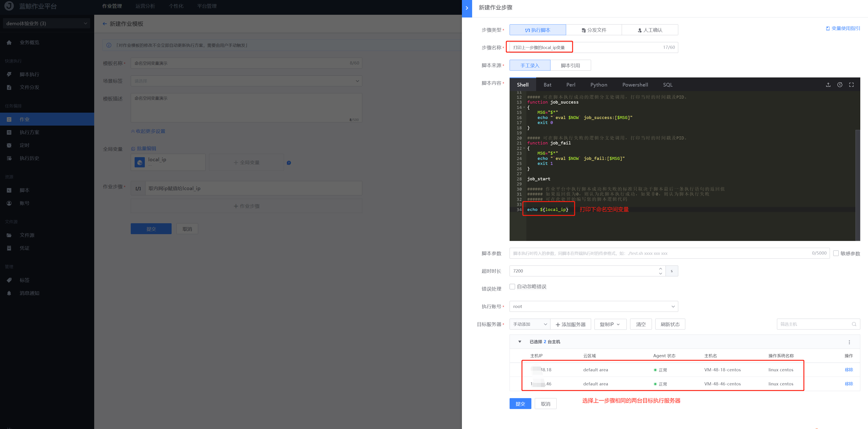Click the upload script icon in editor
Viewport: 868px width, 429px height.
click(x=828, y=85)
